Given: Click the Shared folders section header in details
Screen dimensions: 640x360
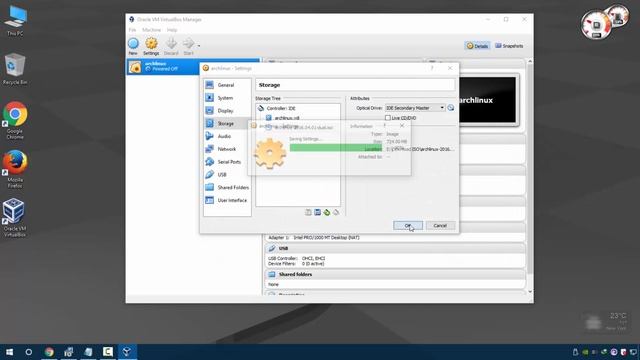Looking at the screenshot, I should [395, 274].
